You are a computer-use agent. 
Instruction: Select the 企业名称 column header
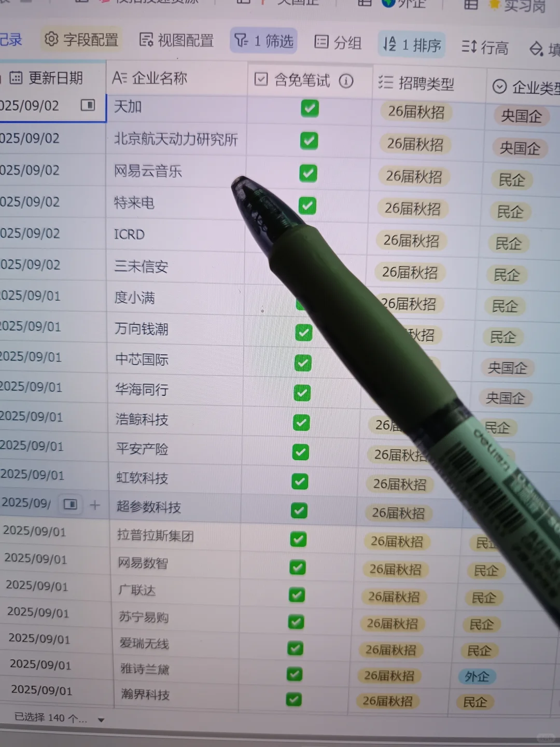click(x=176, y=78)
